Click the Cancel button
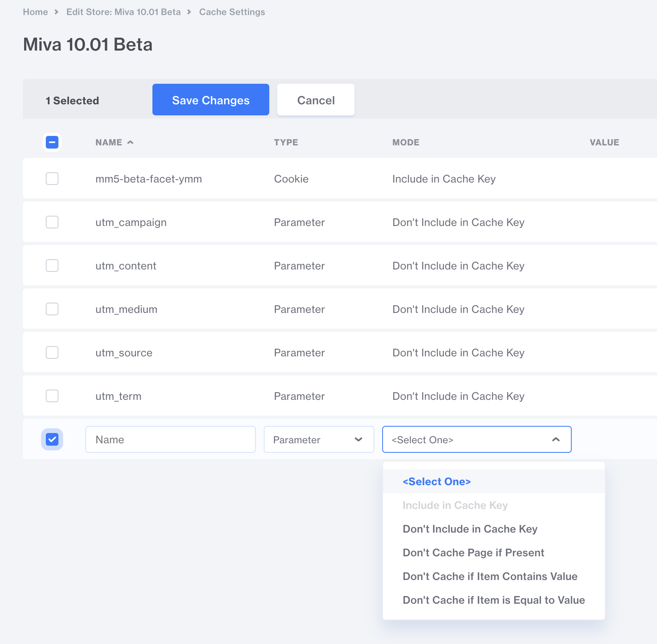657x644 pixels. (x=315, y=100)
